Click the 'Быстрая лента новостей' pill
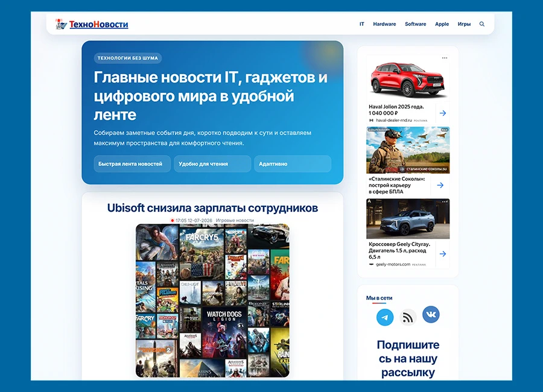Viewport: 543px width, 392px height. (x=132, y=164)
